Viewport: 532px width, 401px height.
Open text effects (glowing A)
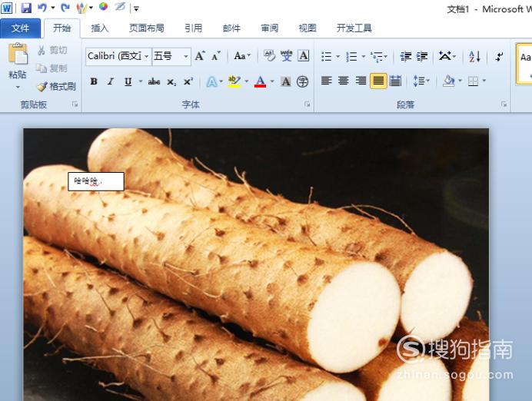pos(211,81)
